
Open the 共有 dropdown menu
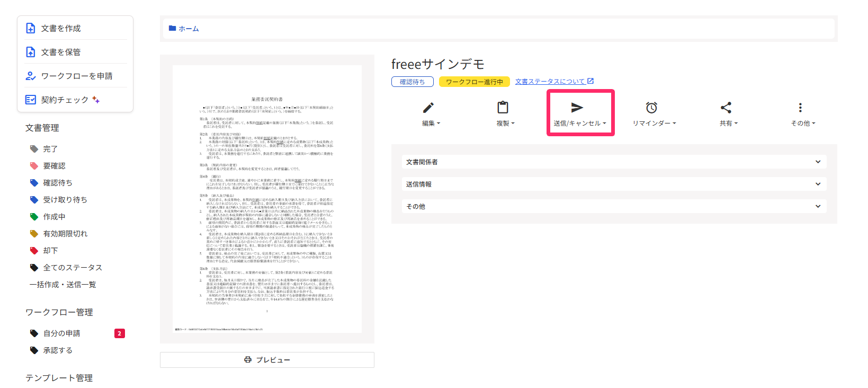coord(728,124)
